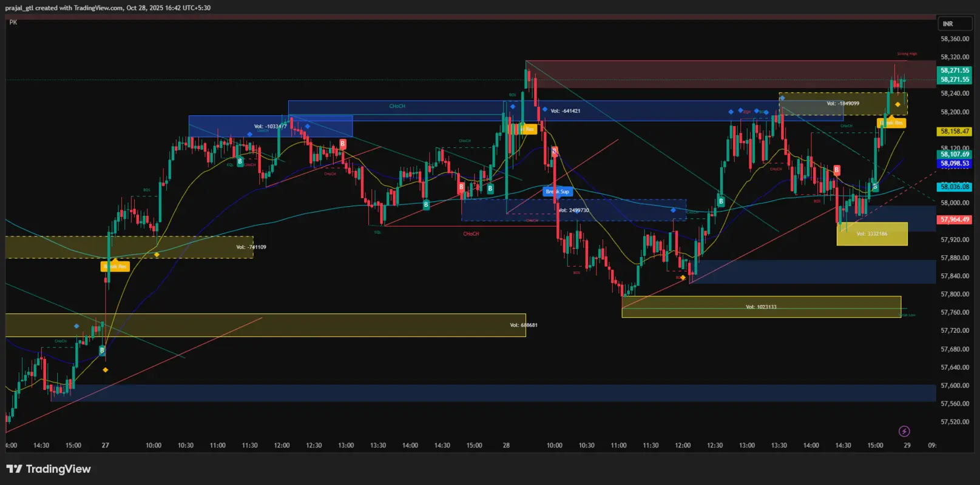
Task: Select the Vol: -641421 label
Action: point(565,111)
